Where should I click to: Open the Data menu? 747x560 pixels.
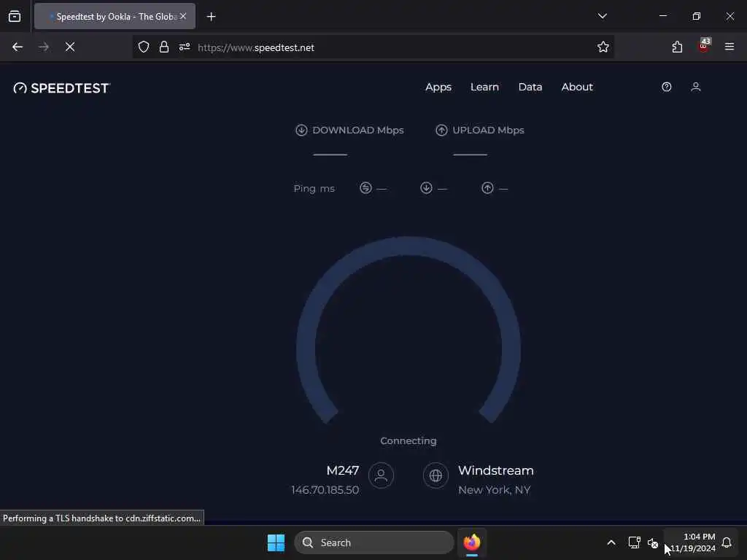coord(530,87)
